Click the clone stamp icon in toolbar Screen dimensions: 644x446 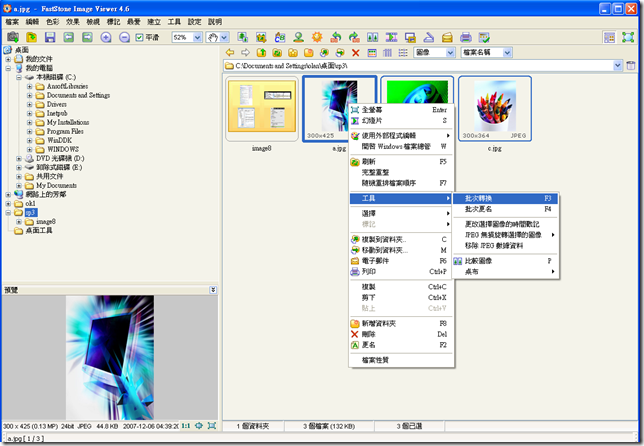(x=299, y=37)
